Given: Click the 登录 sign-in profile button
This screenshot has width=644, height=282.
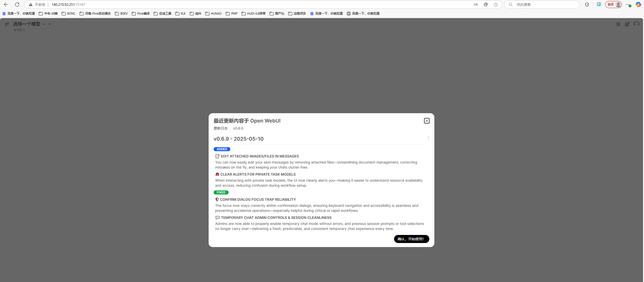Looking at the screenshot, I should (x=613, y=5).
